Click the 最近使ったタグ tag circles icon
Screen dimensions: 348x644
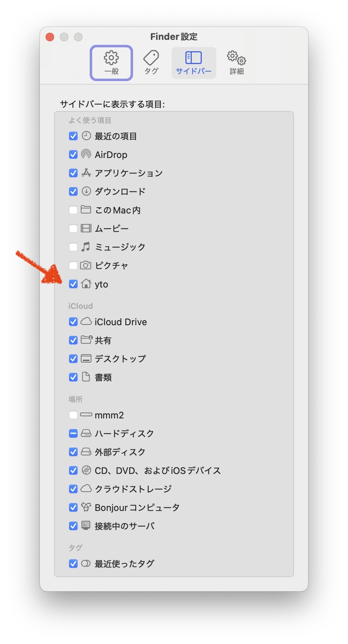86,563
